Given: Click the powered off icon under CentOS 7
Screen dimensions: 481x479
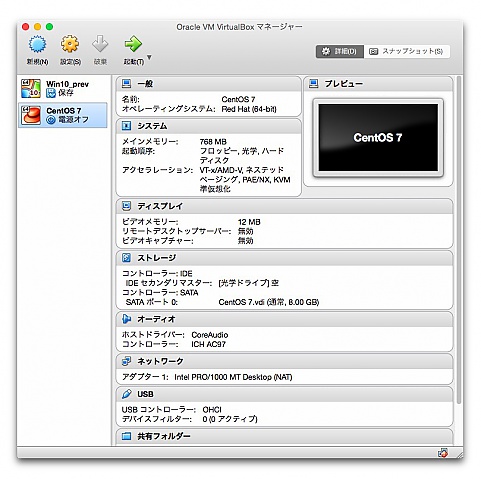Looking at the screenshot, I should 51,120.
